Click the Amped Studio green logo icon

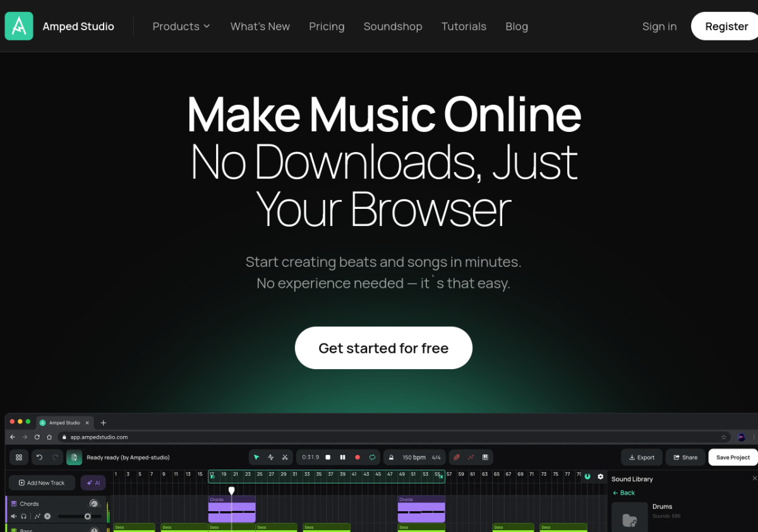point(19,26)
